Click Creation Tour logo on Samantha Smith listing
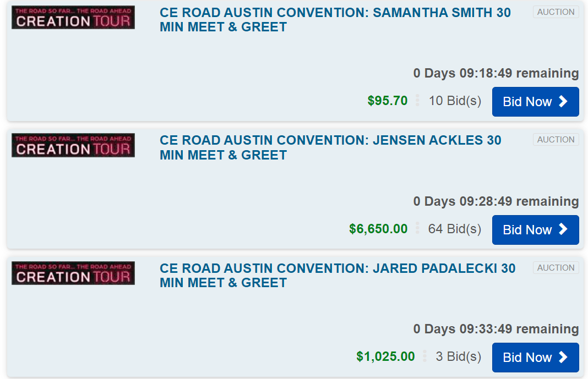Image resolution: width=588 pixels, height=379 pixels. [73, 18]
